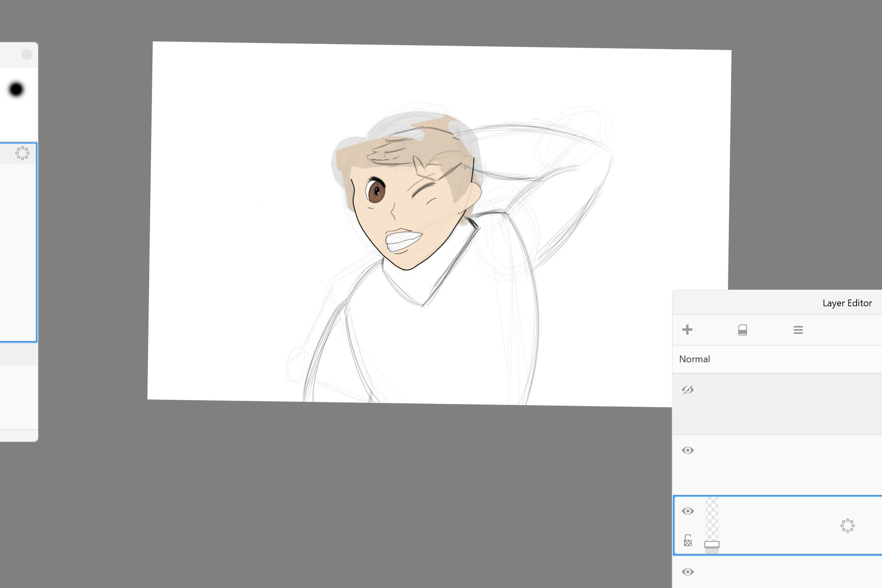Select the eraser icon in the Layer Editor toolbar

(742, 330)
